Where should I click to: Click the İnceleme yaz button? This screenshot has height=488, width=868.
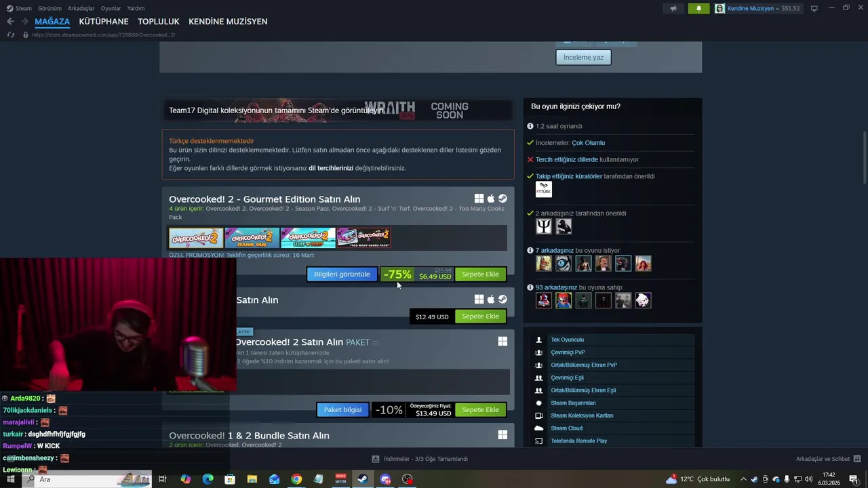583,57
